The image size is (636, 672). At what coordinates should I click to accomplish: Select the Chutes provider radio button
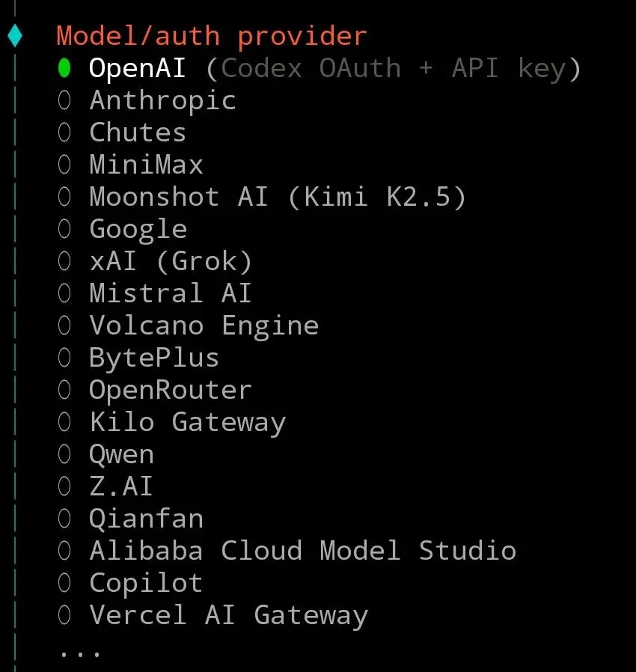[64, 132]
